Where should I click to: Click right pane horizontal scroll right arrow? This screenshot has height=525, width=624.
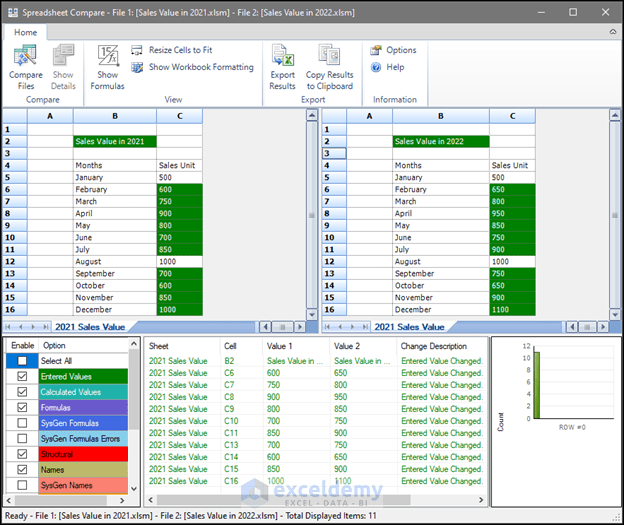pos(603,327)
